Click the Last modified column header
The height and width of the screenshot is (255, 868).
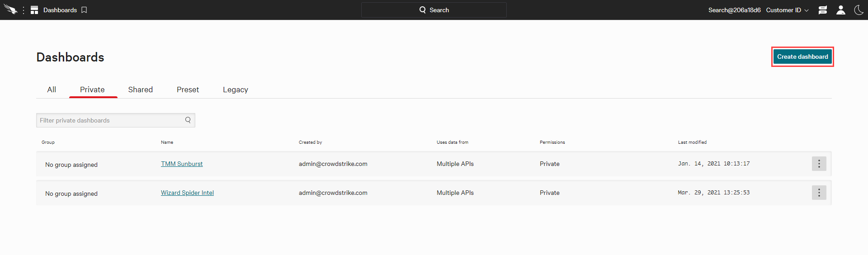tap(692, 142)
